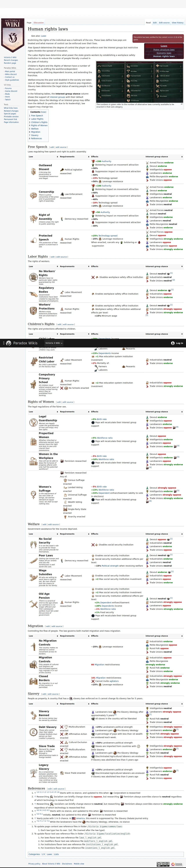Click 'edit source' beside the Free Speech heading
The height and width of the screenshot is (868, 186).
click(x=61, y=147)
